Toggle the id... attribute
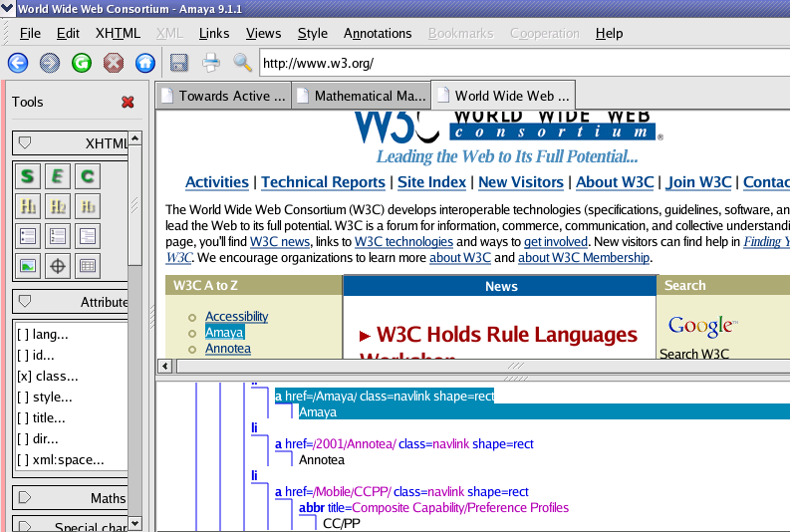790x532 pixels. click(x=35, y=356)
